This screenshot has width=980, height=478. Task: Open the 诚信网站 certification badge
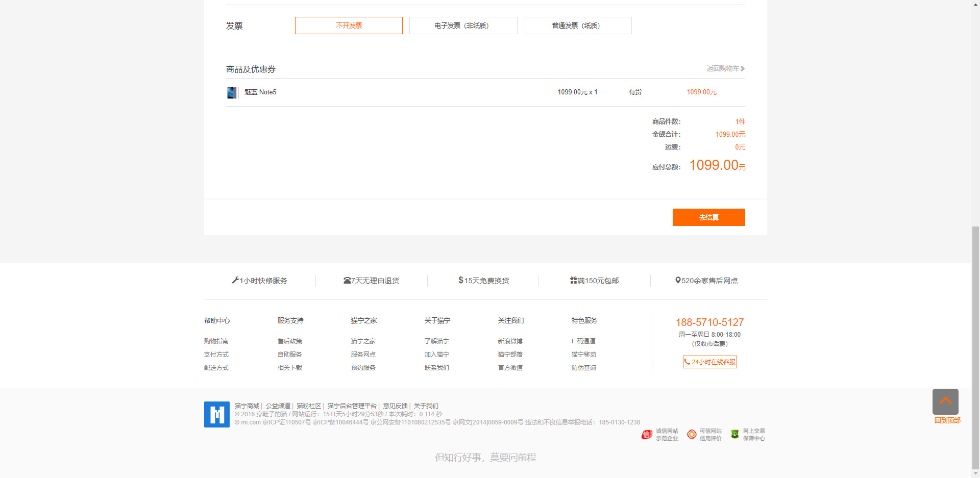click(x=660, y=435)
